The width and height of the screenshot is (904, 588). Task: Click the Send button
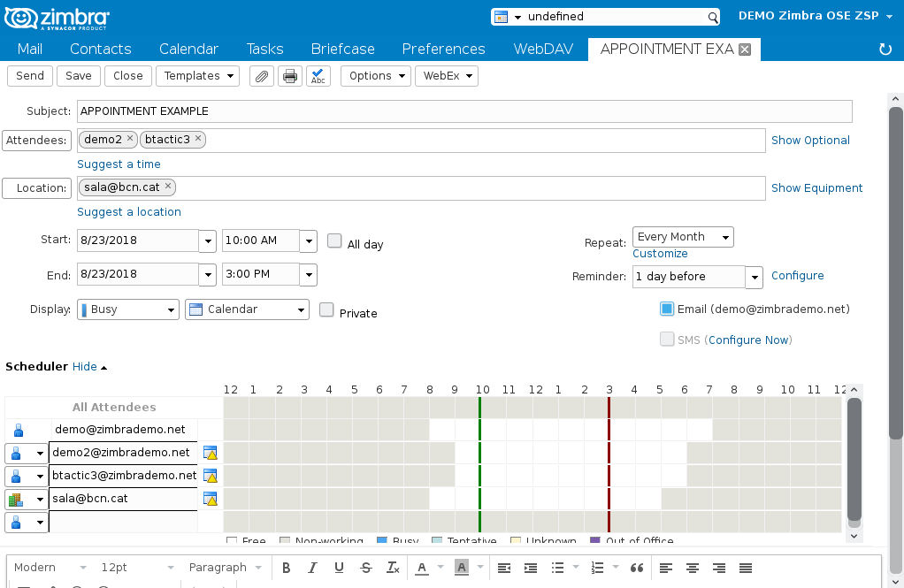tap(30, 76)
